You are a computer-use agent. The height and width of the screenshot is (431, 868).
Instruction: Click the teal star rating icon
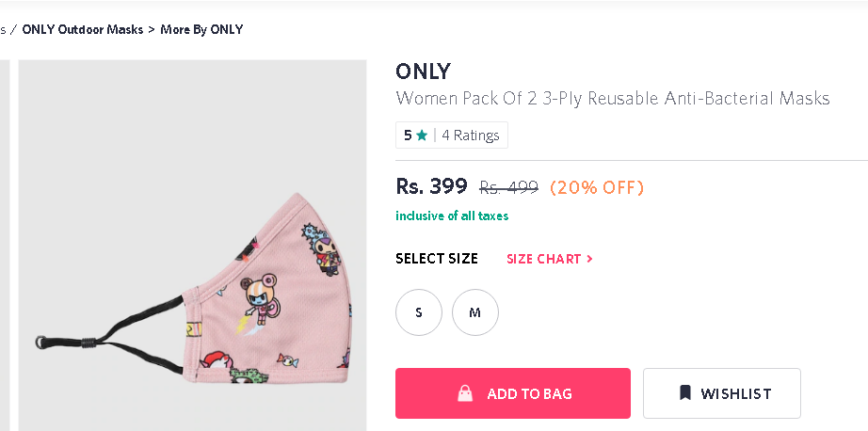coord(422,136)
